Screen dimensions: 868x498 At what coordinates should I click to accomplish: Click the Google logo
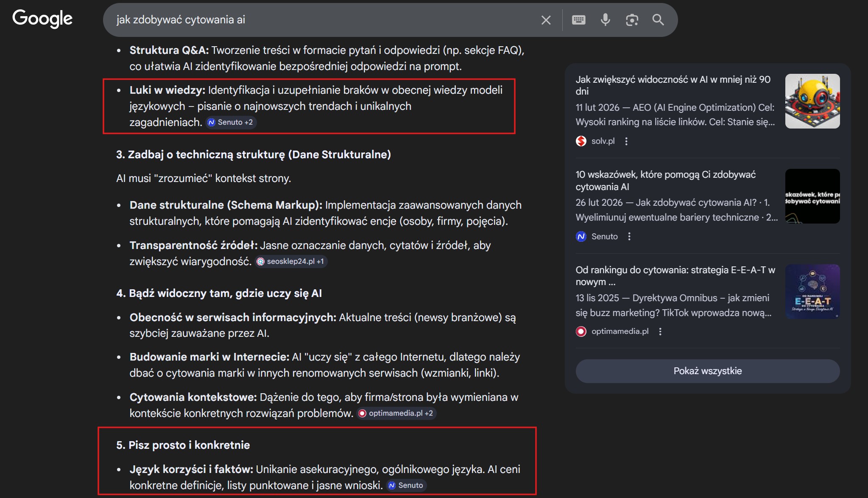42,18
